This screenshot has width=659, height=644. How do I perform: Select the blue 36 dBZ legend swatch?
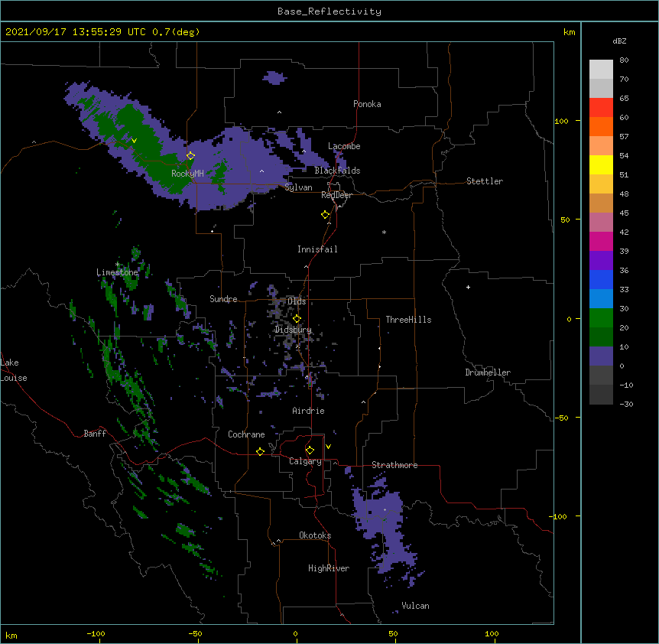tap(601, 279)
